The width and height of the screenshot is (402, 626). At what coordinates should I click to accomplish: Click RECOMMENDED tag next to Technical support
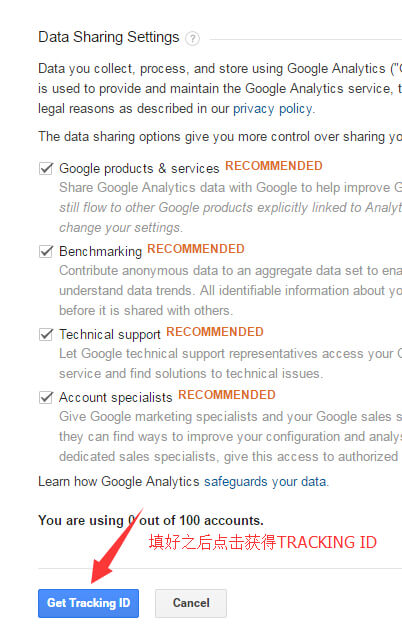coord(215,332)
